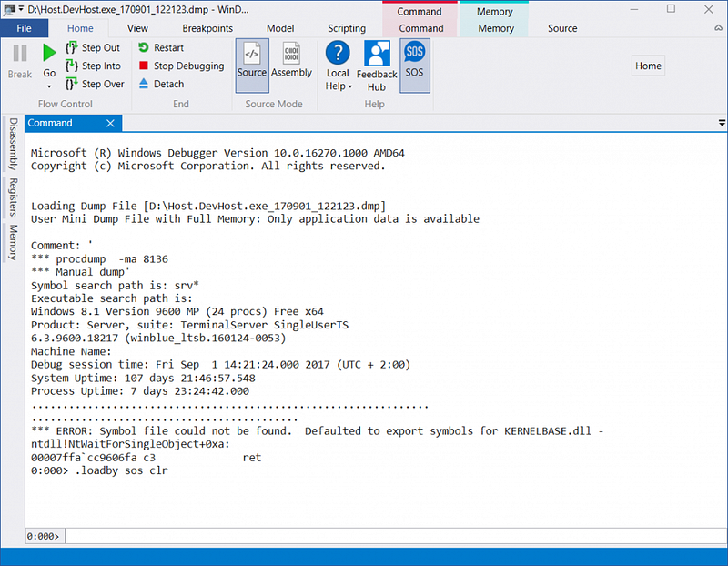Viewport: 728px width, 566px height.
Task: Click the '6.3.9600.18217' build line
Action: pyautogui.click(x=158, y=338)
